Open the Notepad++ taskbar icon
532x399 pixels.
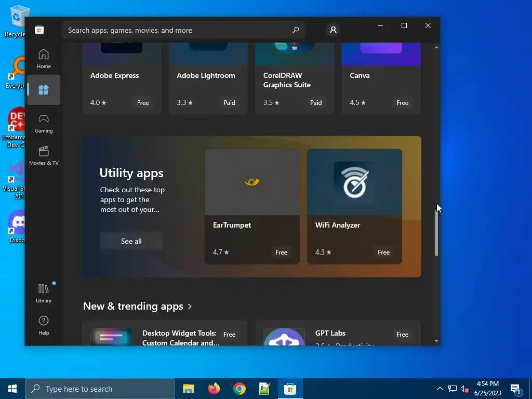click(264, 389)
